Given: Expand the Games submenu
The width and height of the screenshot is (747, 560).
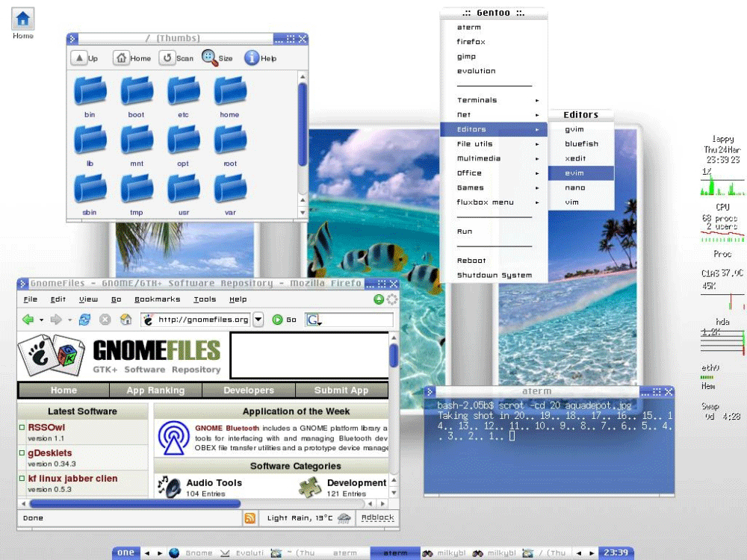Looking at the screenshot, I should pyautogui.click(x=494, y=187).
